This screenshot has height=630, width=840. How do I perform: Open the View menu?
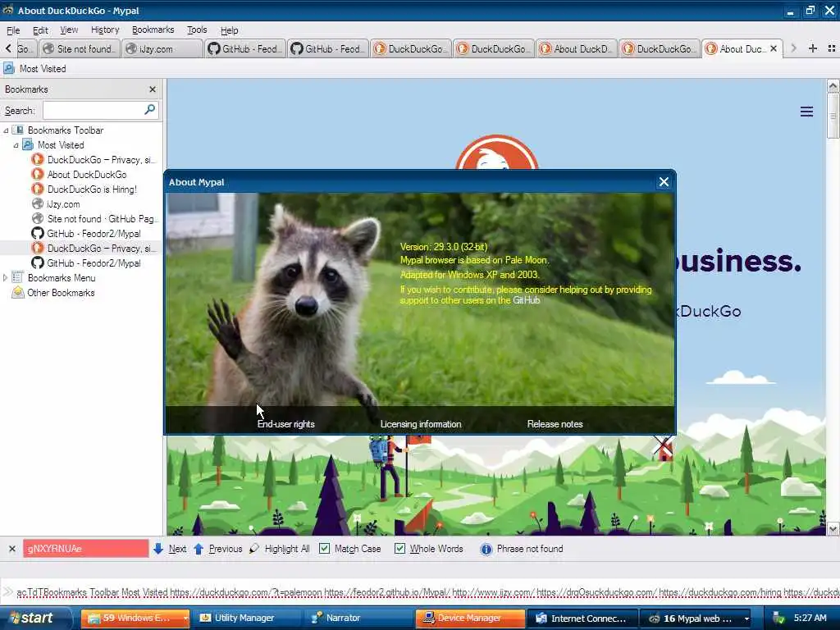tap(69, 30)
